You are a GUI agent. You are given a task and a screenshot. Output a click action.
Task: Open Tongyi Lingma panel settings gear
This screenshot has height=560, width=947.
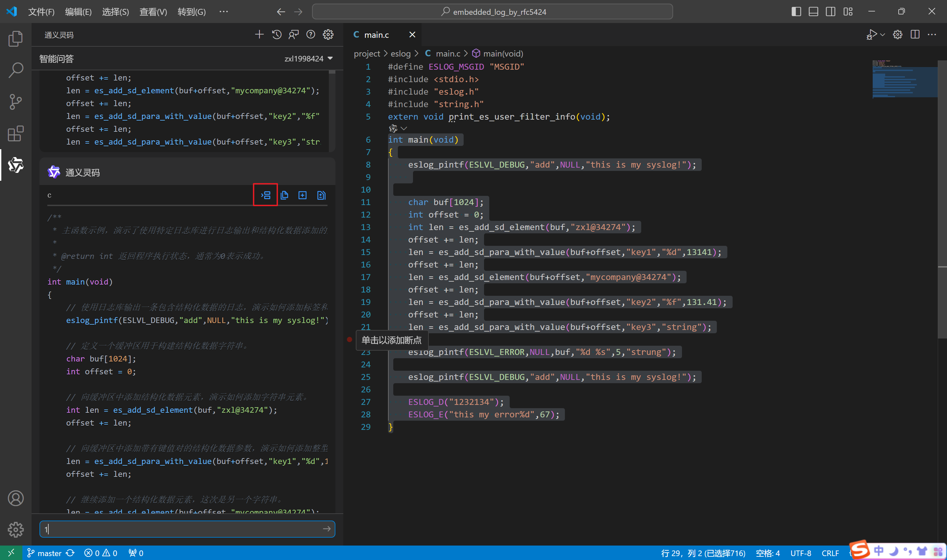[x=328, y=35]
